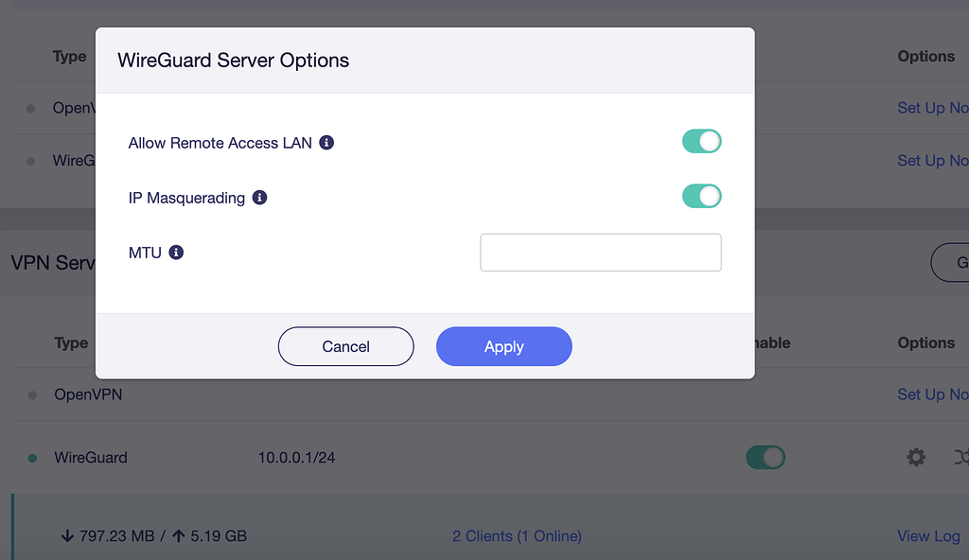Disable Allow Remote Access LAN
969x560 pixels.
[x=701, y=140]
